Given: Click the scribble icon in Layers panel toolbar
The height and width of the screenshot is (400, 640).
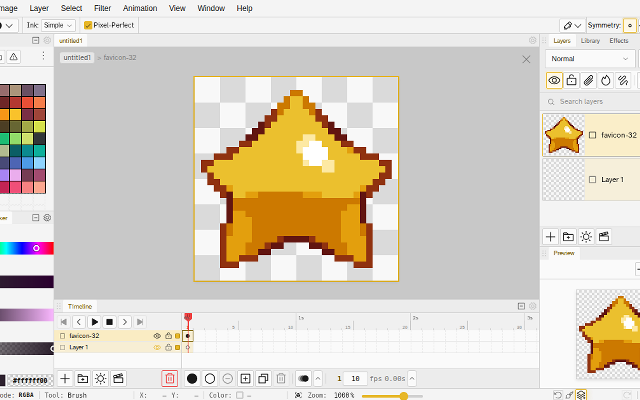Looking at the screenshot, I should pos(623,80).
